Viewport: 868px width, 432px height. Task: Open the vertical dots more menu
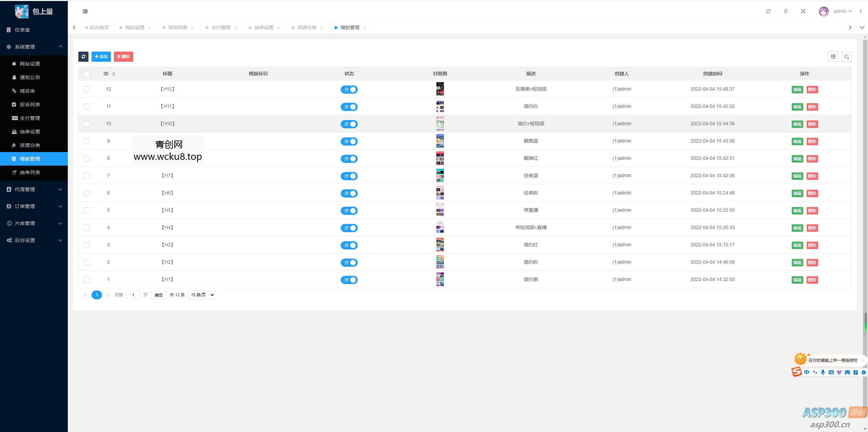(x=861, y=11)
